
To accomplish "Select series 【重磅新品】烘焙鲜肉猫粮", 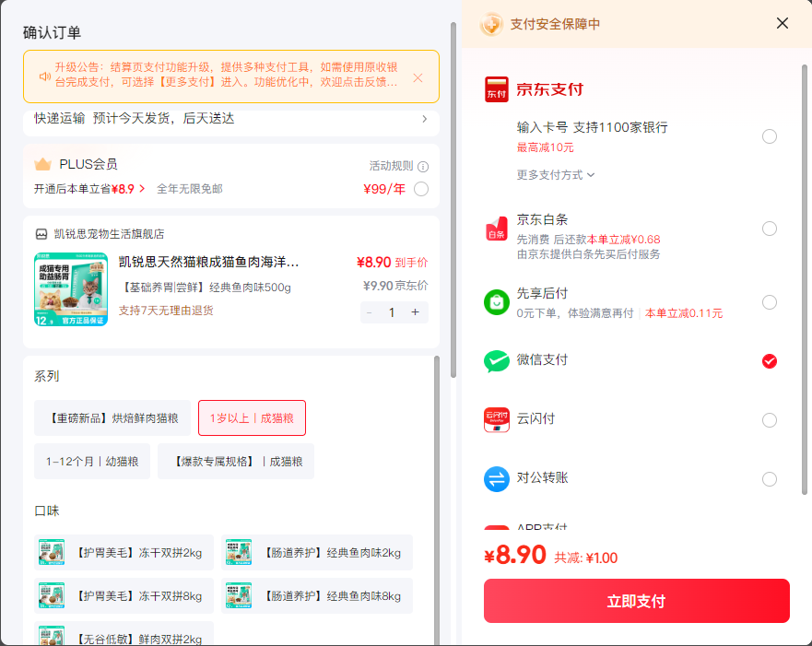I will (x=112, y=417).
